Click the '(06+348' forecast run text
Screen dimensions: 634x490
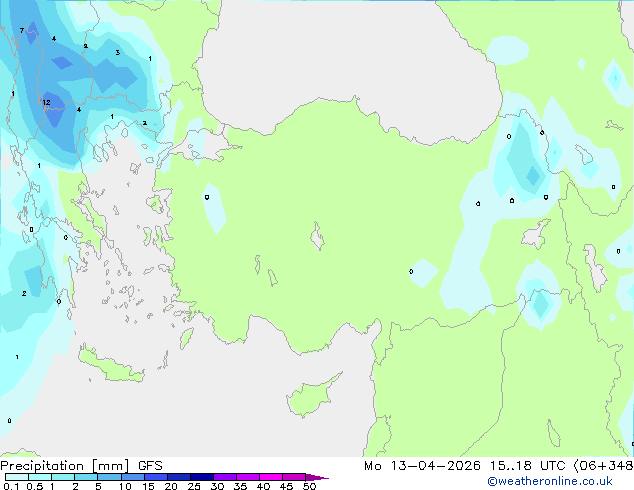click(603, 466)
